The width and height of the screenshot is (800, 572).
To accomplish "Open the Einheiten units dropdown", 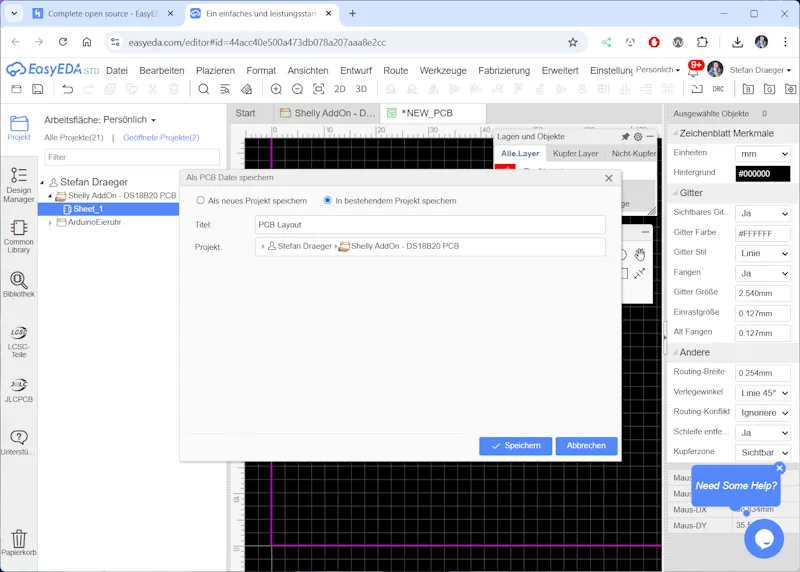I will coord(762,153).
